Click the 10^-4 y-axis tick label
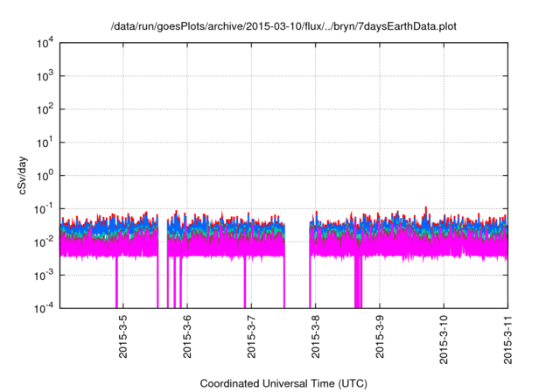 (44, 308)
